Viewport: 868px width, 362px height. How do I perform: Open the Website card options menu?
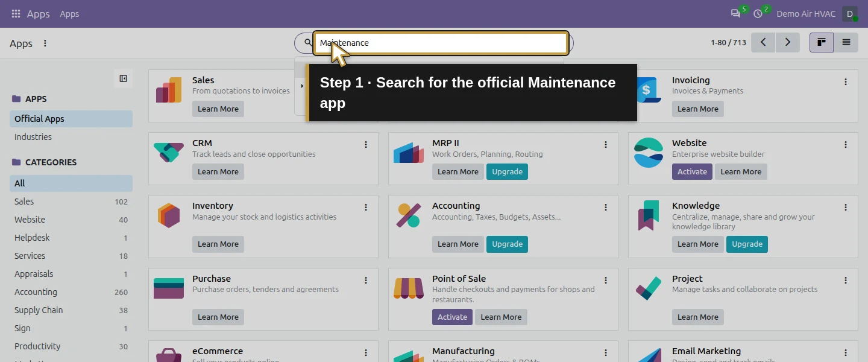tap(846, 145)
